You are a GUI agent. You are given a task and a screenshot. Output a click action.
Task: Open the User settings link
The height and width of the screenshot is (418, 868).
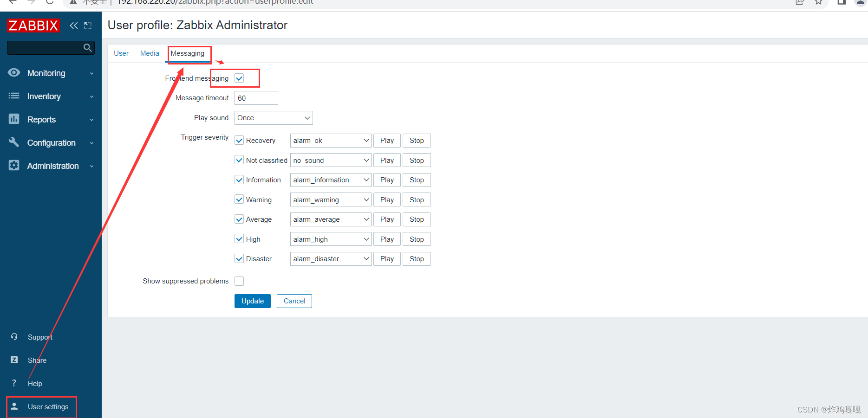point(48,407)
